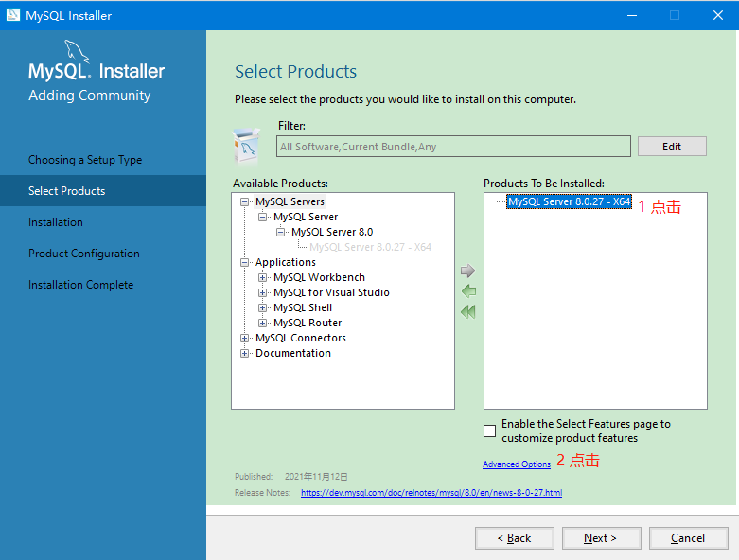Expand the MySQL Shell node

pos(262,307)
